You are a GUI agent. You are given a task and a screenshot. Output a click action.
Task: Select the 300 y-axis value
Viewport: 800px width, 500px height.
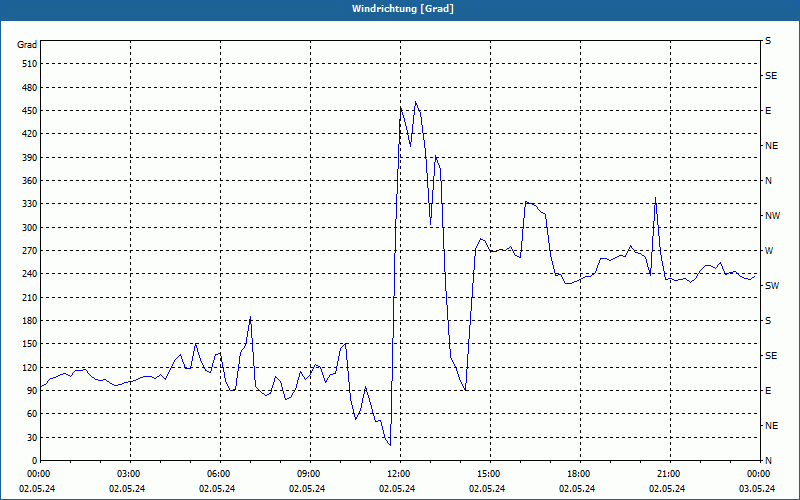click(x=30, y=228)
